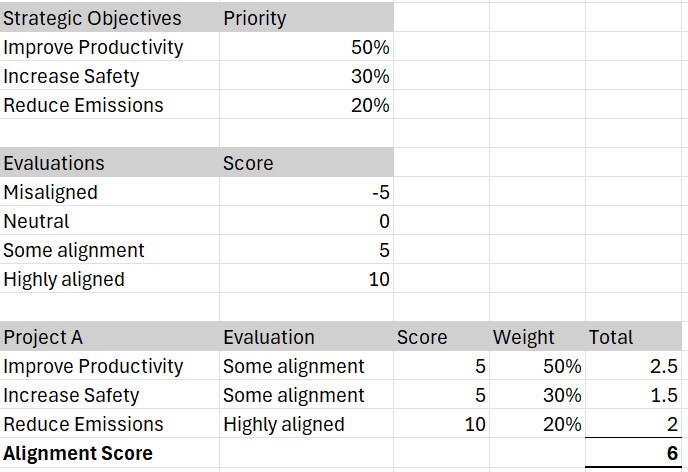Click the "Misaligned" evaluation cell
Image resolution: width=688 pixels, height=472 pixels.
[51, 192]
